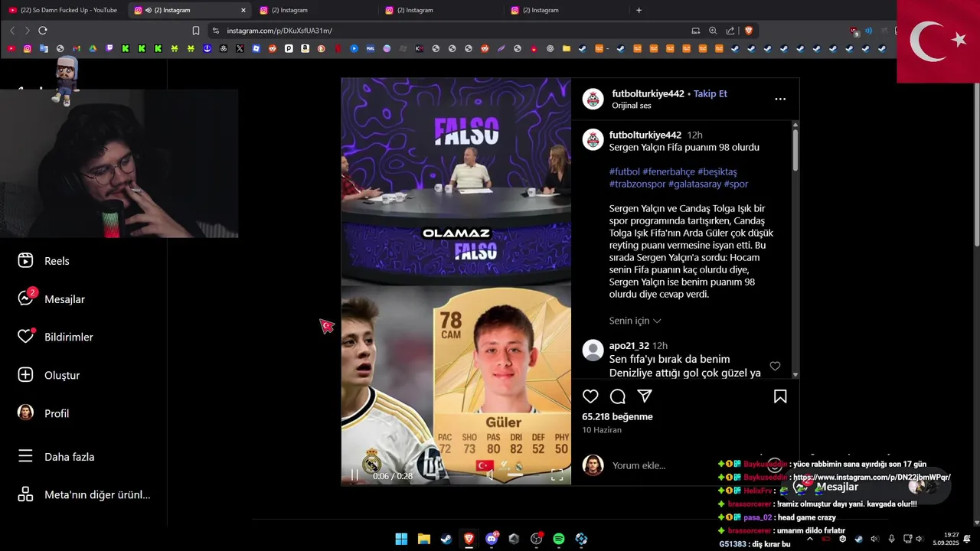
Task: Open Discord from the taskbar
Action: point(492,539)
